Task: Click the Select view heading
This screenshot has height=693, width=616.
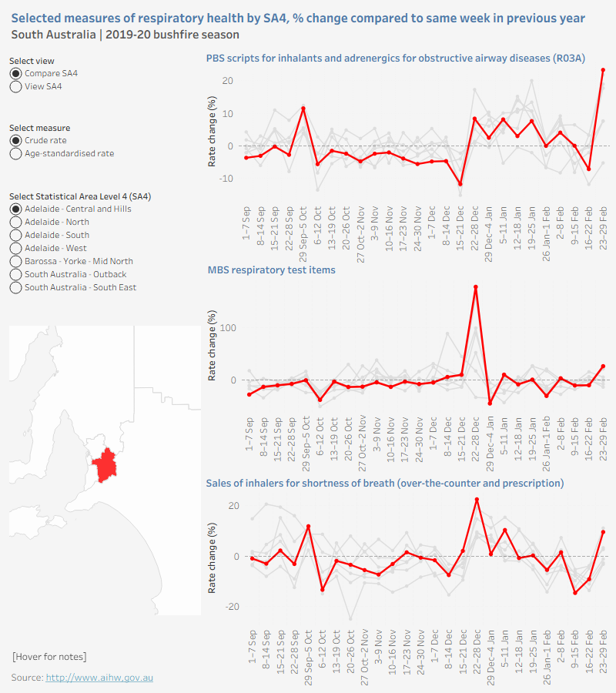Action: (32, 61)
